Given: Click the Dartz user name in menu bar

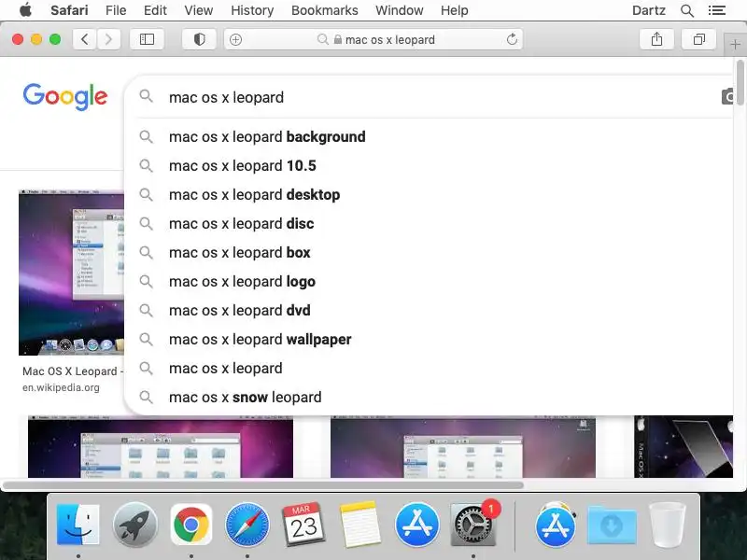Looking at the screenshot, I should 648,10.
